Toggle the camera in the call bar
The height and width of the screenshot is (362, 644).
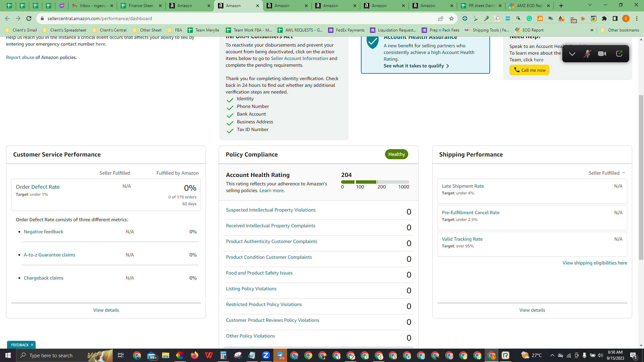pyautogui.click(x=602, y=54)
